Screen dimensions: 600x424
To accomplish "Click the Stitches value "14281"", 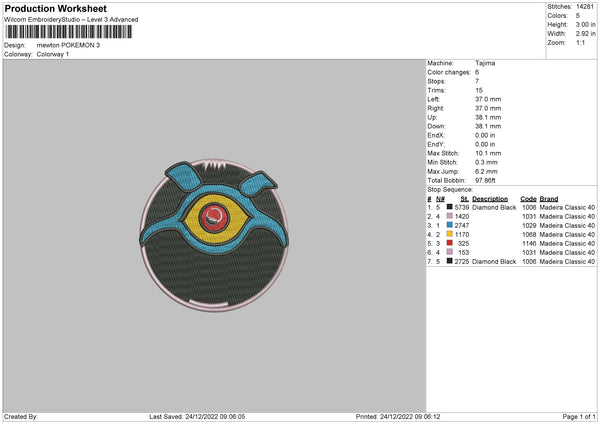I will (x=585, y=7).
